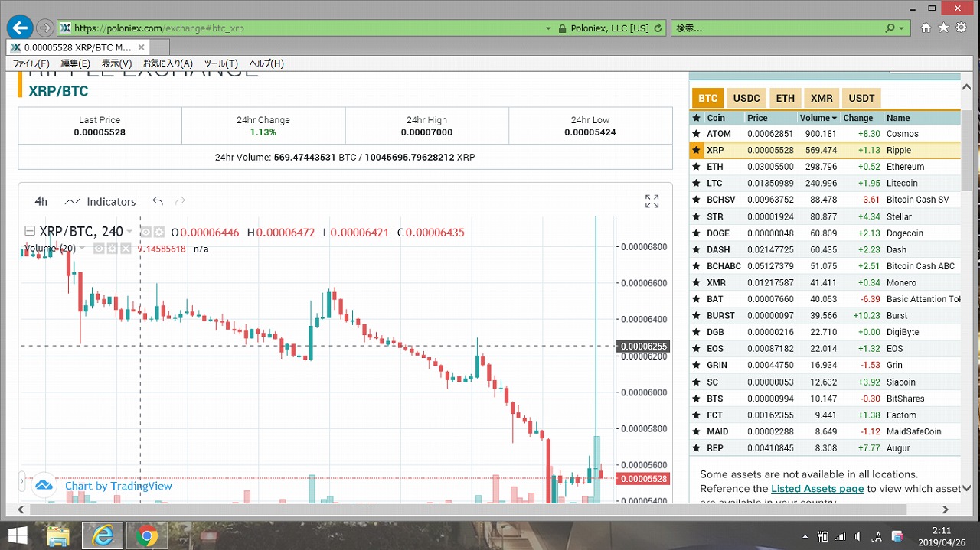Viewport: 980px width, 550px height.
Task: Click the chart undo arrow
Action: [158, 201]
